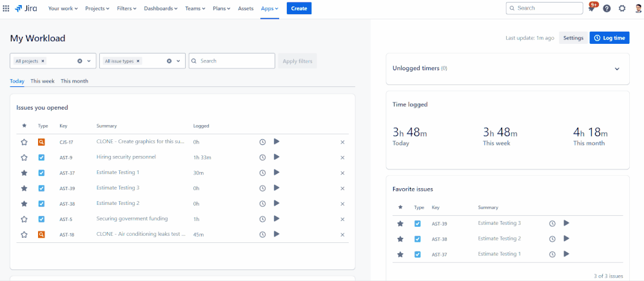
Task: Star the AST-18 issue as favorite
Action: click(x=24, y=235)
